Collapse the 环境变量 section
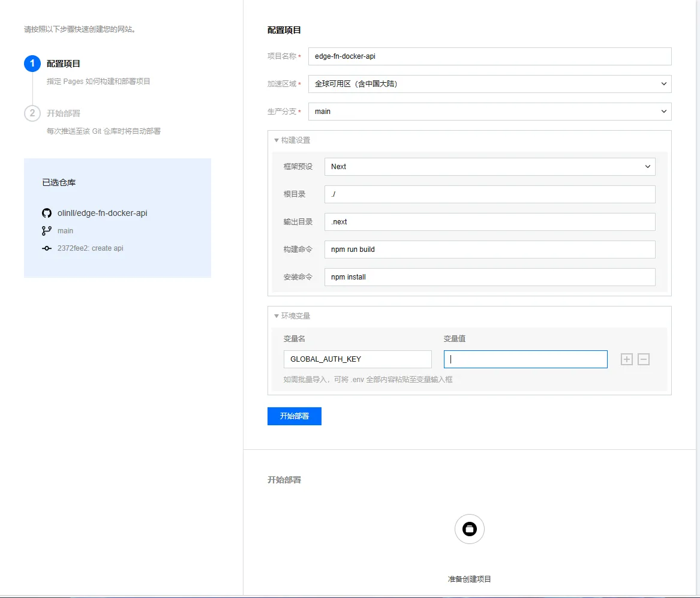 292,316
